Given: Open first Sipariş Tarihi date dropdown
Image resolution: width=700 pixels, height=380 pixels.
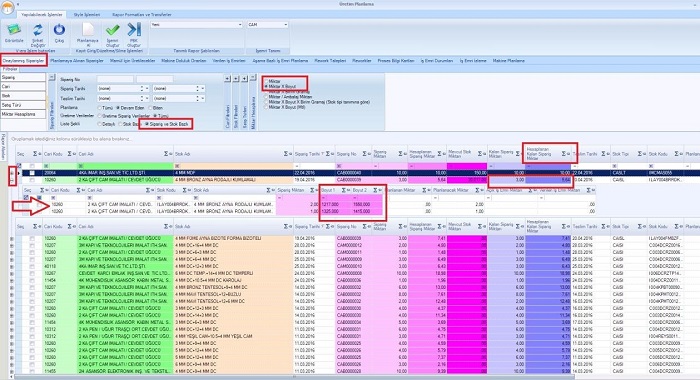Looking at the screenshot, I should click(x=147, y=88).
